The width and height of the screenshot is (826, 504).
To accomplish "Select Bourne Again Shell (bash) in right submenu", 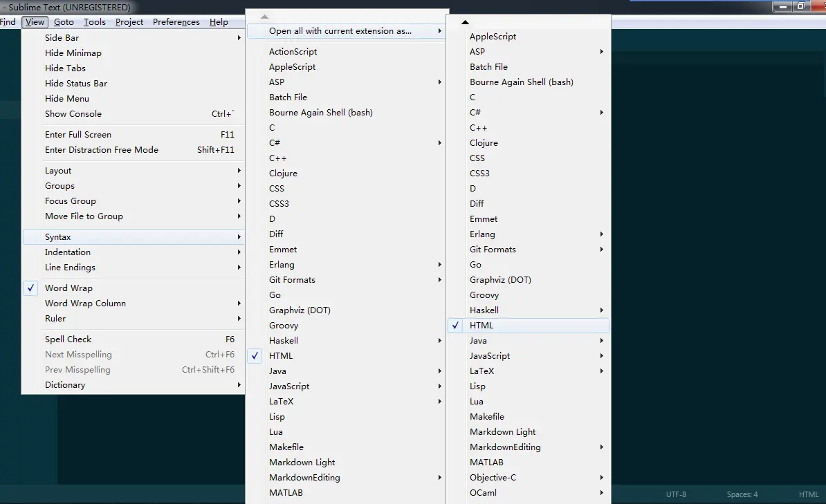I will [529, 82].
